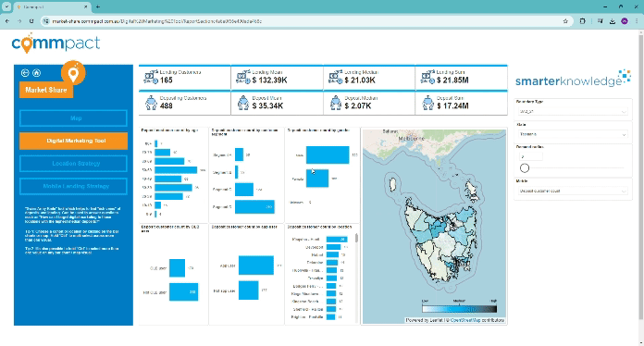Viewport: 644px width, 346px height.
Task: Reload the page using the browser refresh icon
Action: point(31,21)
